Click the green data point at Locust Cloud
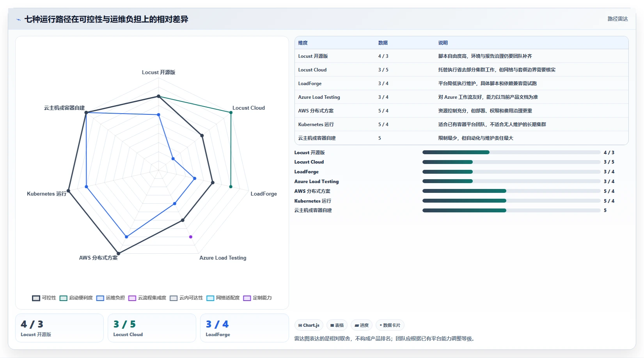The height and width of the screenshot is (358, 644). (231, 112)
